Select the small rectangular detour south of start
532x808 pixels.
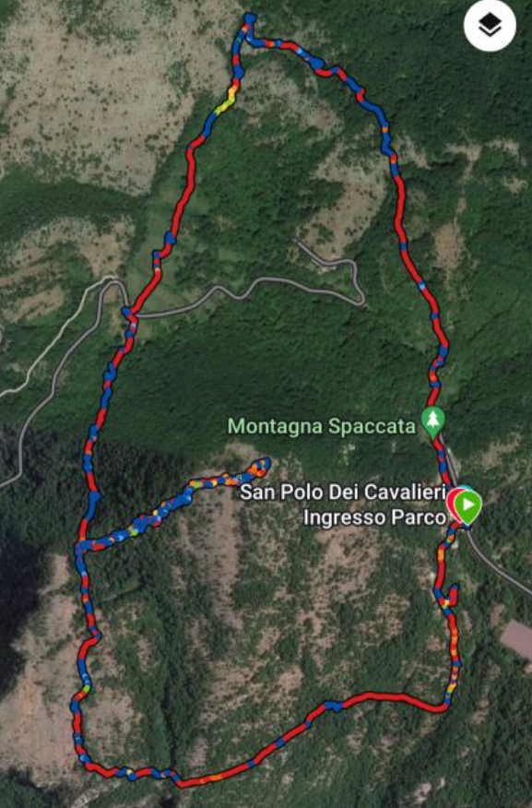449,597
